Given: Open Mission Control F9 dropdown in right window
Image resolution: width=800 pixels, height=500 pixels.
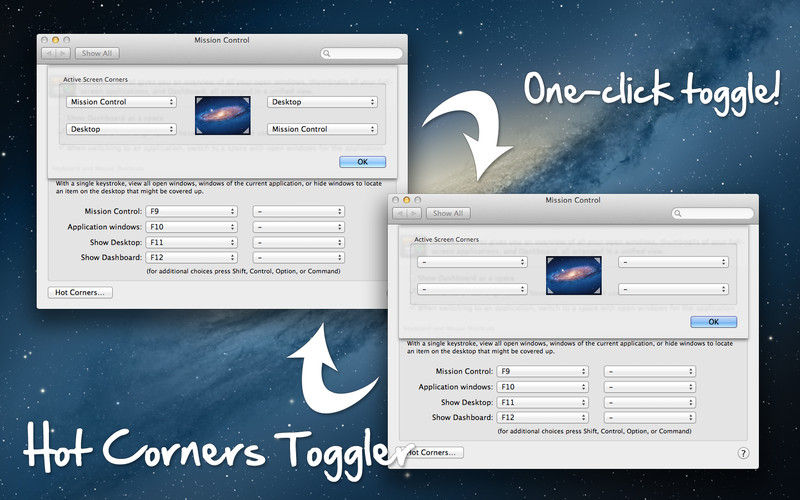Looking at the screenshot, I should click(x=542, y=371).
